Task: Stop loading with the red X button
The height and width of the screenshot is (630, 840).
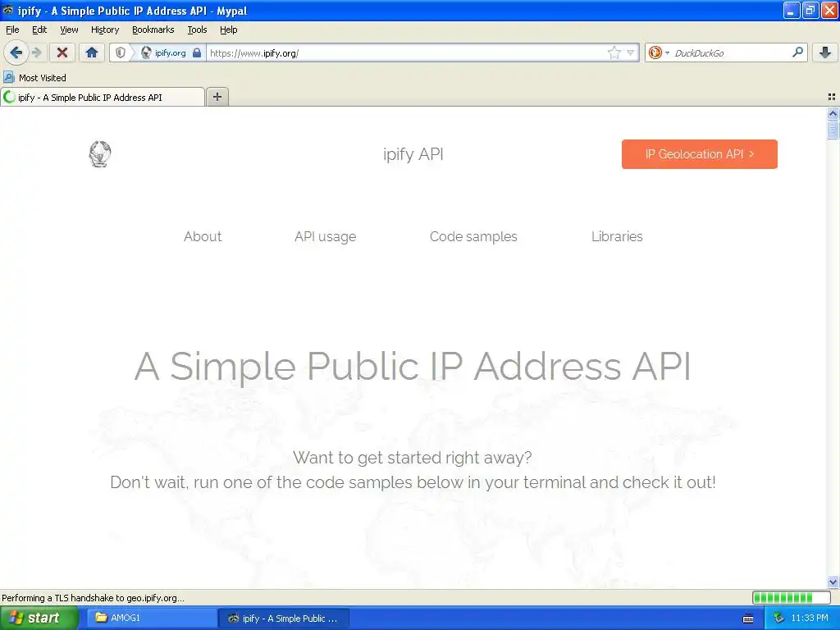Action: pyautogui.click(x=62, y=52)
